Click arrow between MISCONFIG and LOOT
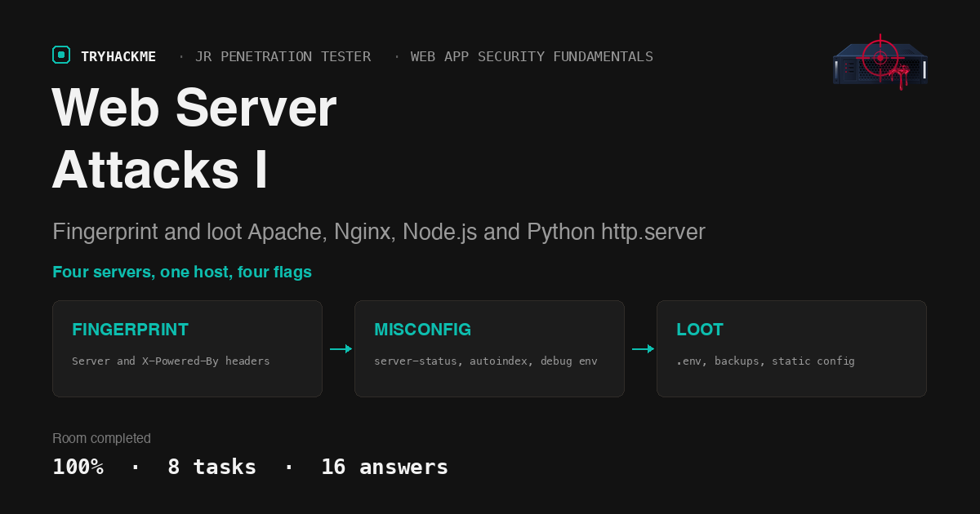 [643, 349]
